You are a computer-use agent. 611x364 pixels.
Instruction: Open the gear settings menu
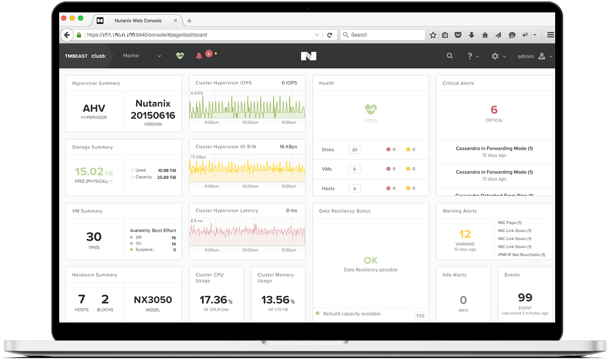(495, 56)
